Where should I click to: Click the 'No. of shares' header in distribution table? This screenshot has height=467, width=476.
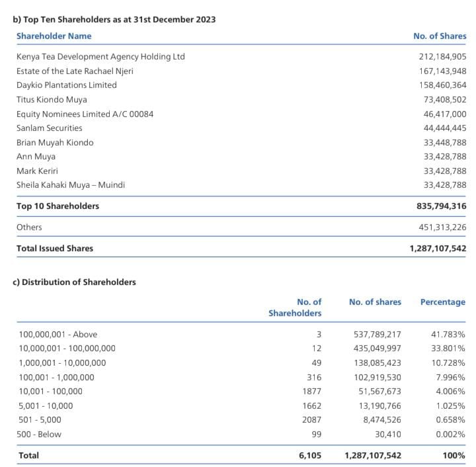375,302
